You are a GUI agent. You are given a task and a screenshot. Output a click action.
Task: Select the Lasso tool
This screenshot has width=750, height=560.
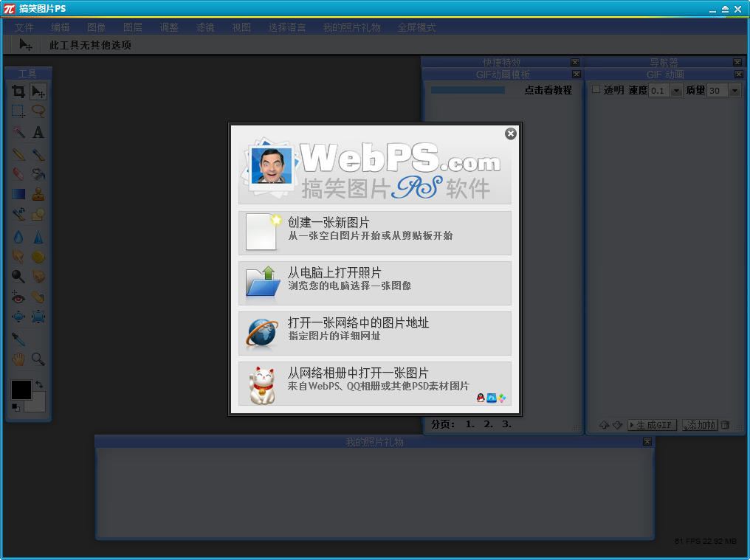click(x=38, y=111)
